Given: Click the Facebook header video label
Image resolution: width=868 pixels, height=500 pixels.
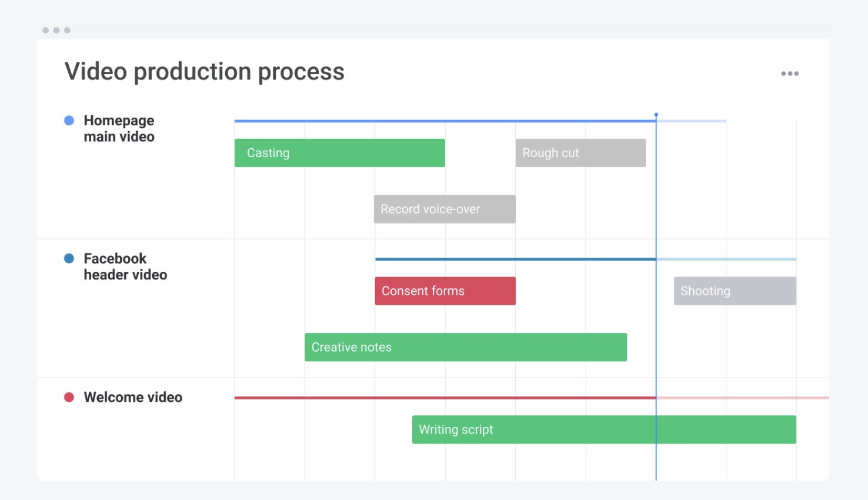Looking at the screenshot, I should point(125,267).
